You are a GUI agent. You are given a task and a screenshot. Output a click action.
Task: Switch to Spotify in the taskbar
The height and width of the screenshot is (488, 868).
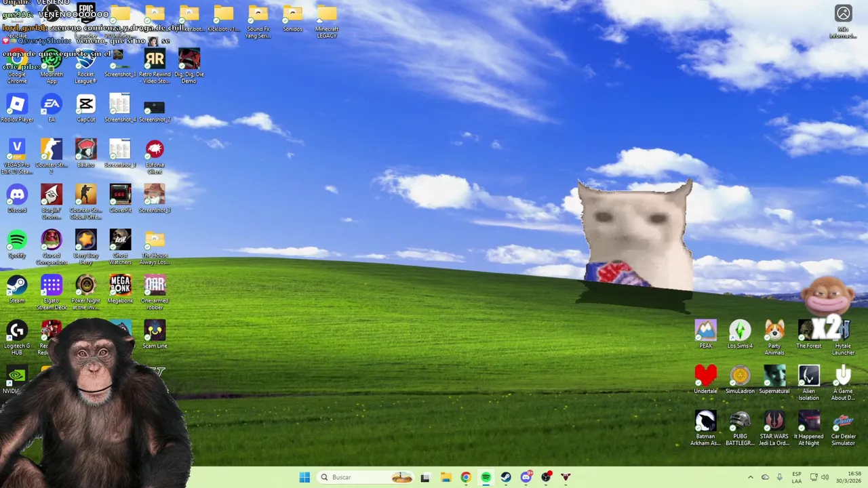[486, 477]
